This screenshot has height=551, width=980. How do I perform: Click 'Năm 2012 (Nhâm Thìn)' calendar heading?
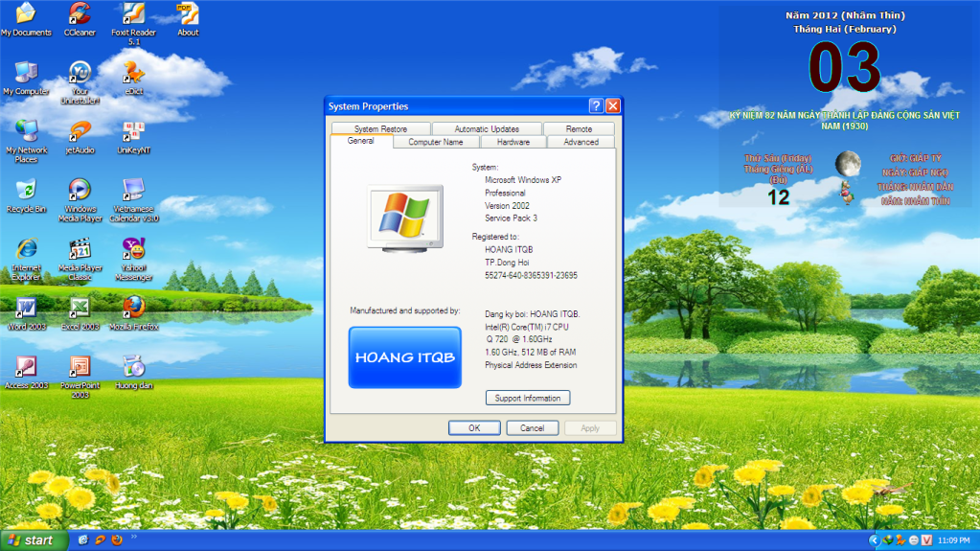pos(845,15)
